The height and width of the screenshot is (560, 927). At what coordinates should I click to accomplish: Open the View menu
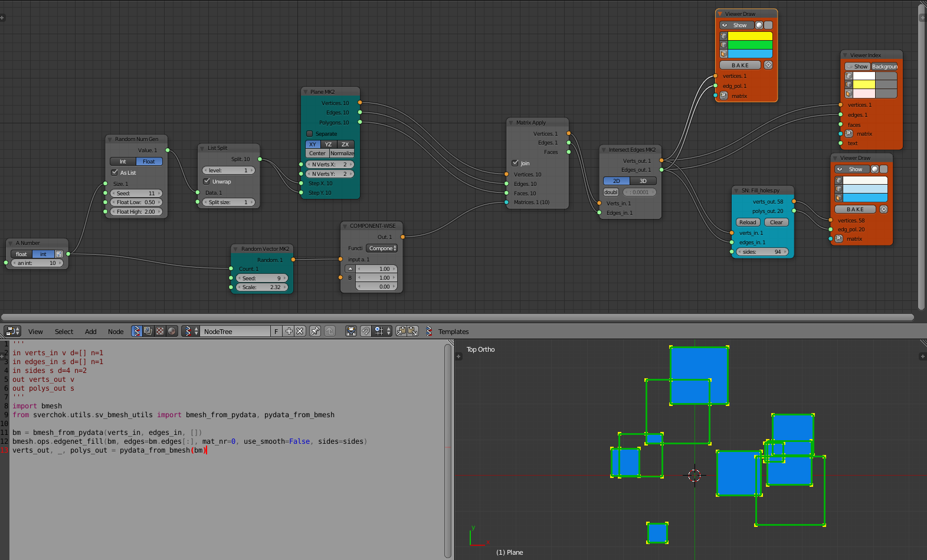pos(35,332)
